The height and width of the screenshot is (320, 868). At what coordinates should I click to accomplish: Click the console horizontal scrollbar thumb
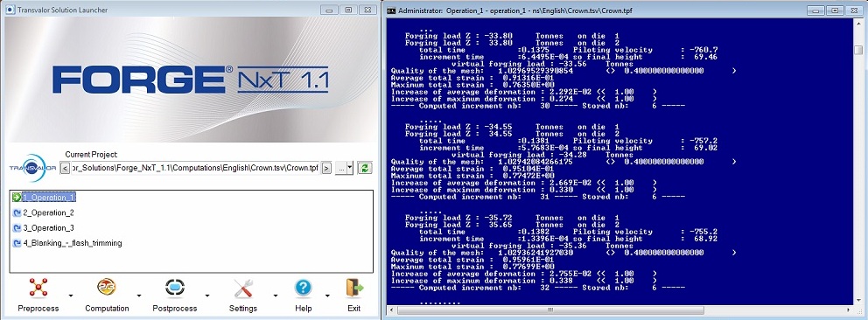click(x=550, y=310)
